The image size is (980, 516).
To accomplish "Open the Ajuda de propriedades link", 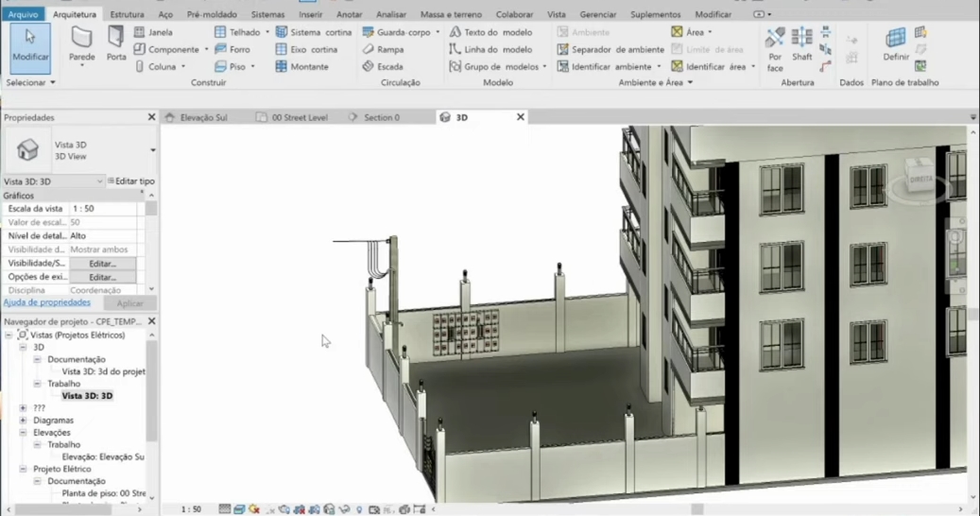I will (47, 302).
